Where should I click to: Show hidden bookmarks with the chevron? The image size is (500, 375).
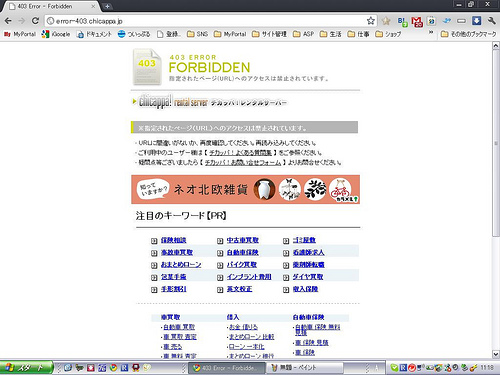coord(431,33)
